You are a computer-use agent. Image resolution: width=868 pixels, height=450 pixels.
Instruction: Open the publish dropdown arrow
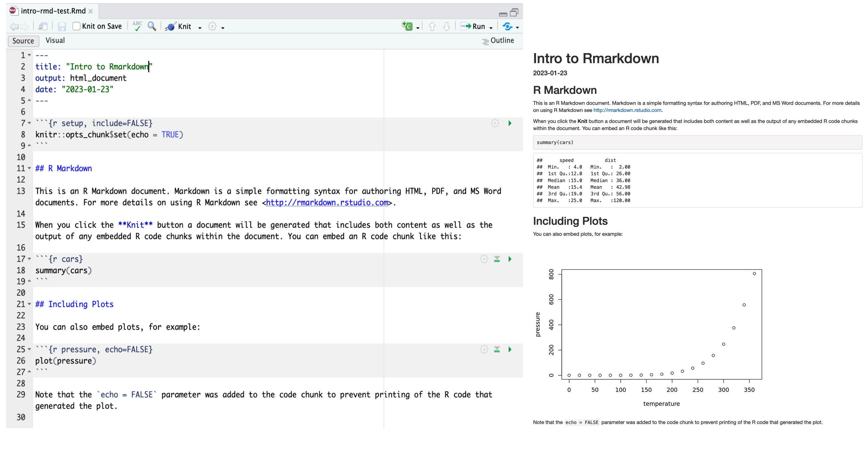pyautogui.click(x=517, y=28)
